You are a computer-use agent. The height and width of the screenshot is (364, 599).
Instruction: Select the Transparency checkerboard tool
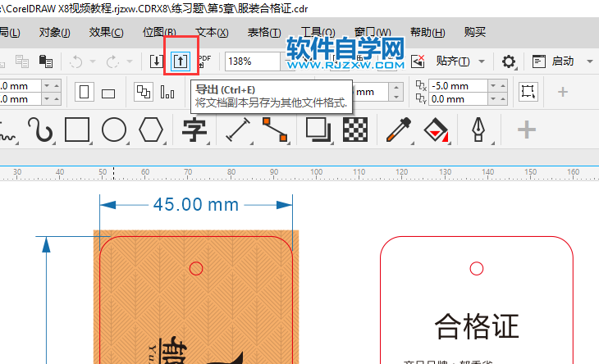tap(354, 130)
